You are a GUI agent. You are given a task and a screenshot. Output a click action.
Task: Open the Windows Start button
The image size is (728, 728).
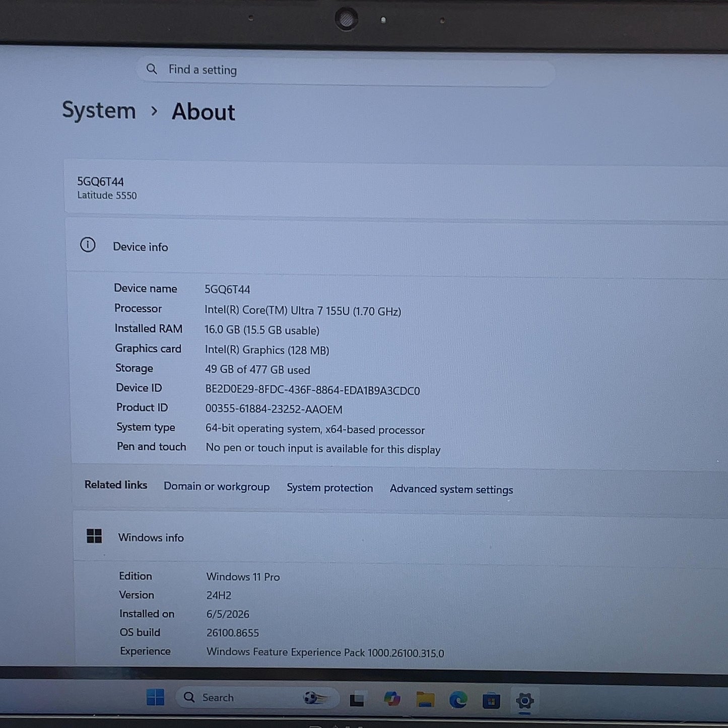click(155, 697)
